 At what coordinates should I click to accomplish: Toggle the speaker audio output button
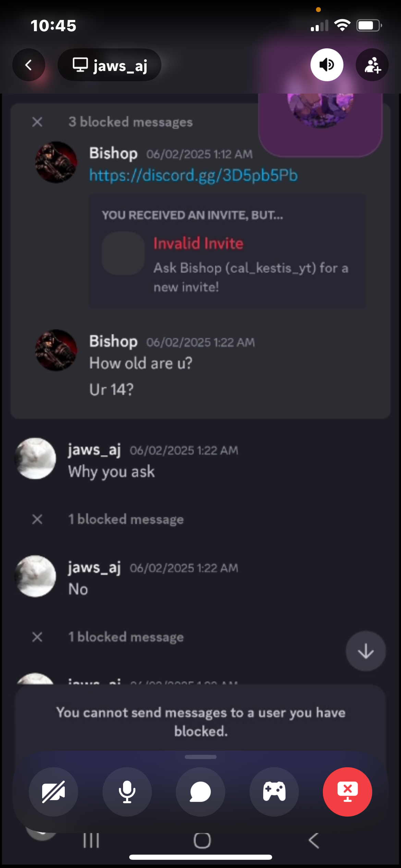coord(327,65)
